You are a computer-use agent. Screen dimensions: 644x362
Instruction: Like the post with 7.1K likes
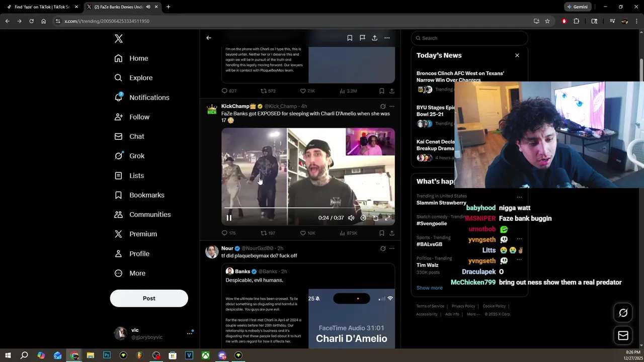click(307, 91)
